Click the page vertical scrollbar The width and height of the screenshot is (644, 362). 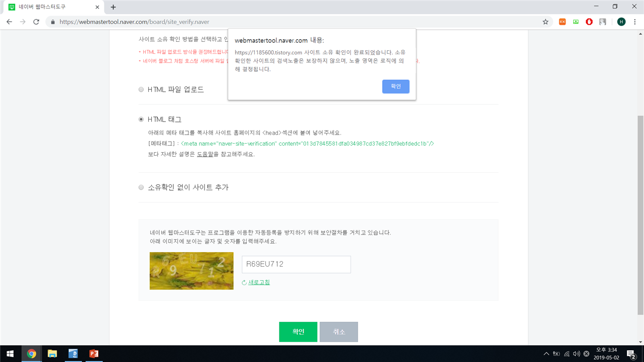(x=640, y=215)
